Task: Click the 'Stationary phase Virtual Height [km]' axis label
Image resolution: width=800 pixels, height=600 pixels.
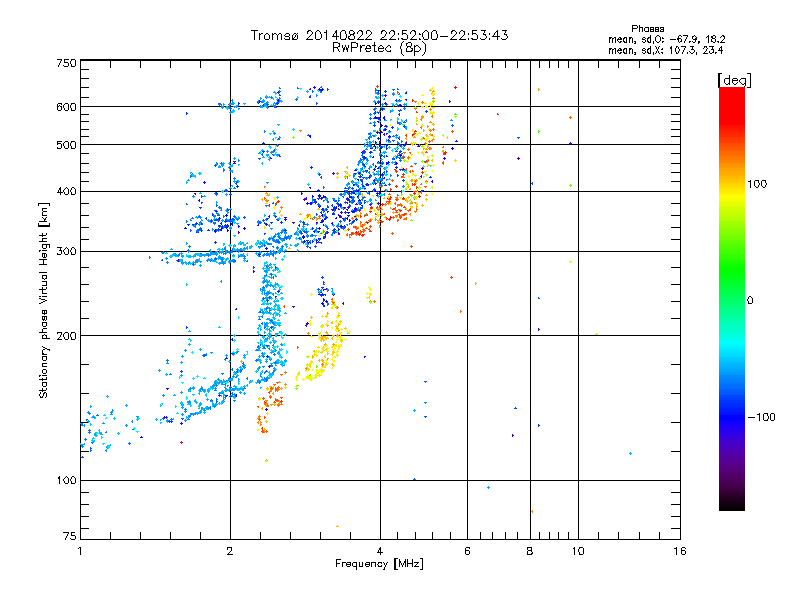Action: (x=44, y=300)
